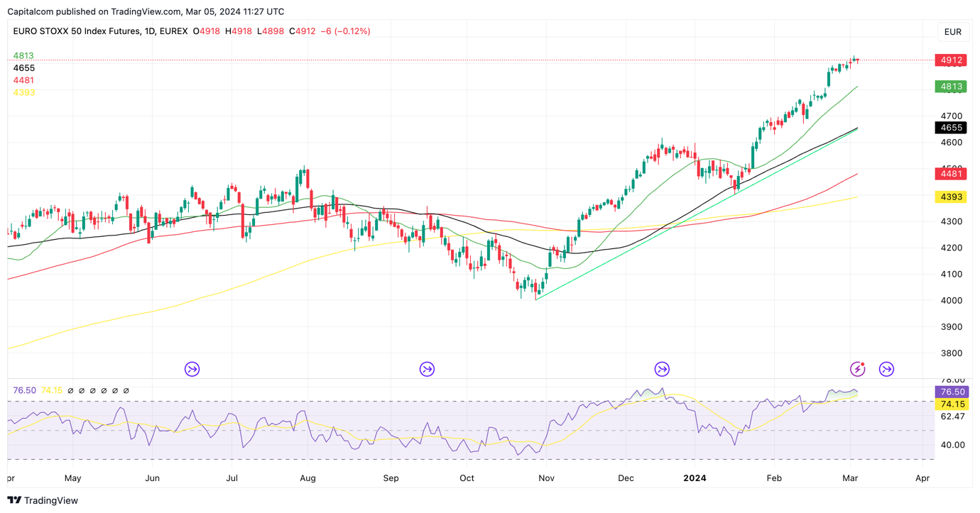Click the close value C4912
Viewport: 980px width, 513px height.
point(303,31)
